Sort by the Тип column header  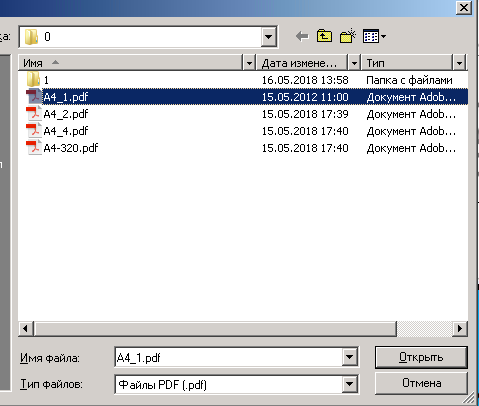407,63
